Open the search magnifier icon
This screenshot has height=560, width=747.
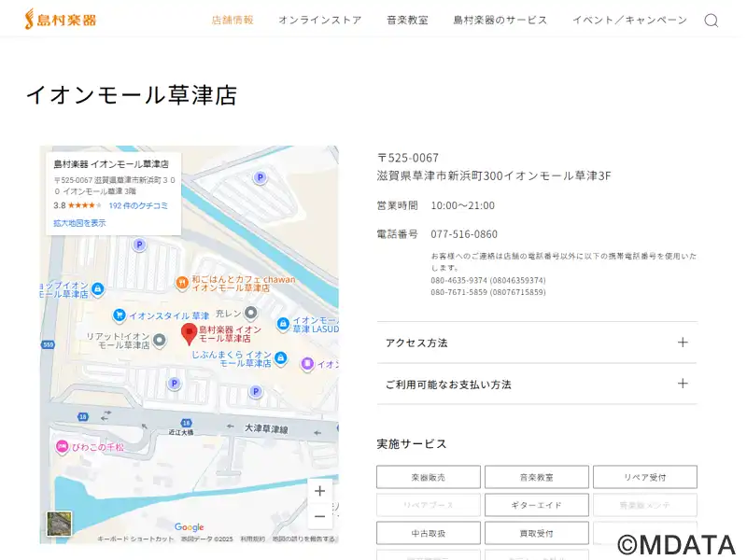coord(711,21)
